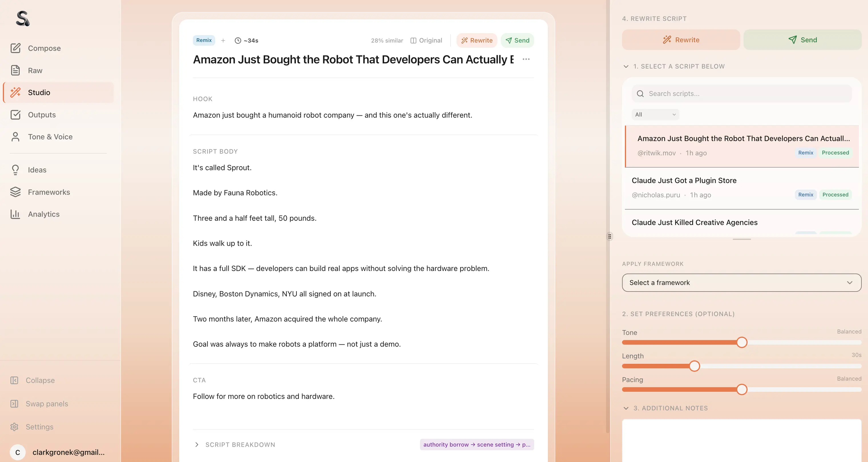This screenshot has height=462, width=868.
Task: Click the hook line about Amazon's robot company
Action: click(333, 115)
